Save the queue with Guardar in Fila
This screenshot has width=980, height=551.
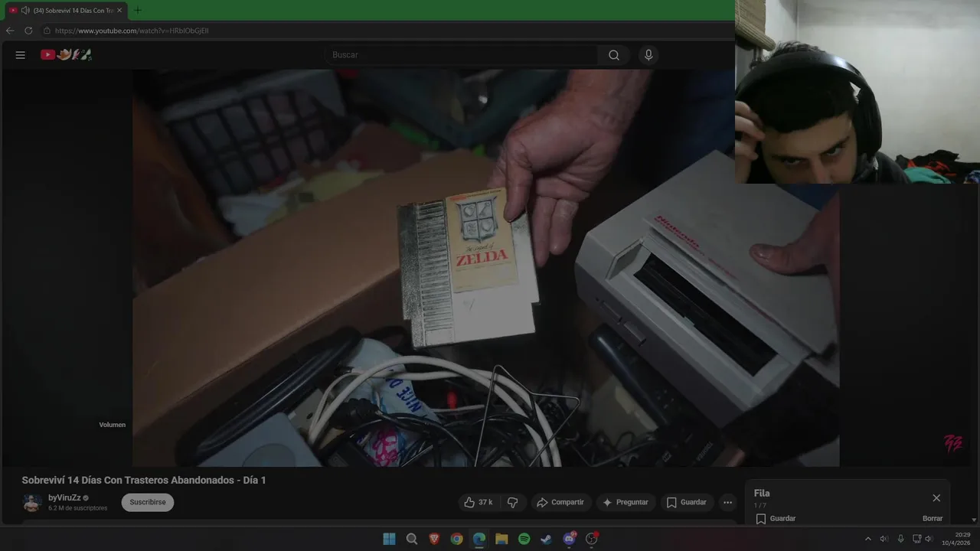(x=776, y=519)
